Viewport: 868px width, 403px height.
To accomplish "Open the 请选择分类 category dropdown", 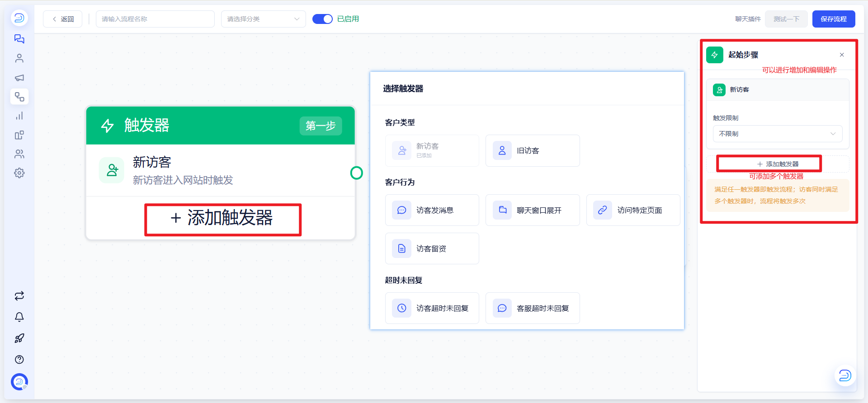I will (x=264, y=19).
